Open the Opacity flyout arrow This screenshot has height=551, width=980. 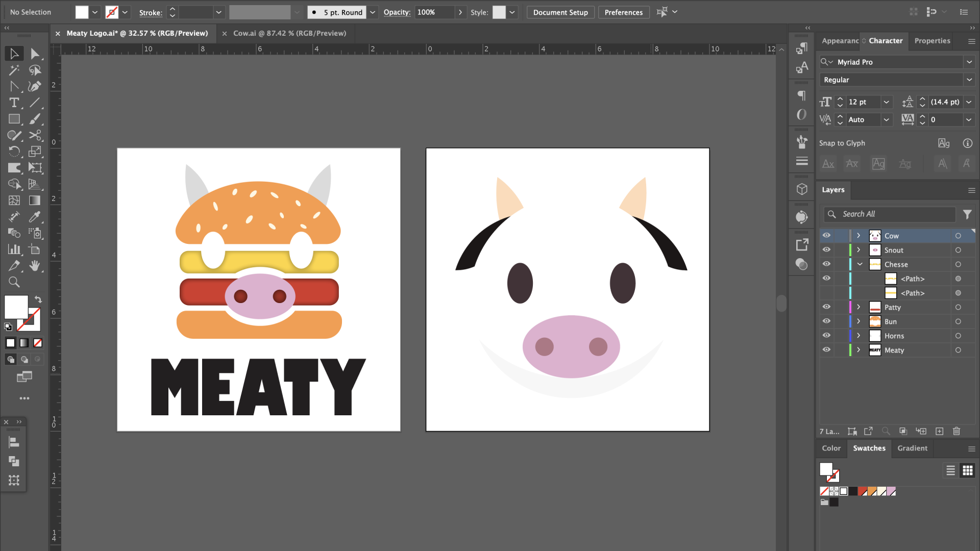(x=460, y=12)
